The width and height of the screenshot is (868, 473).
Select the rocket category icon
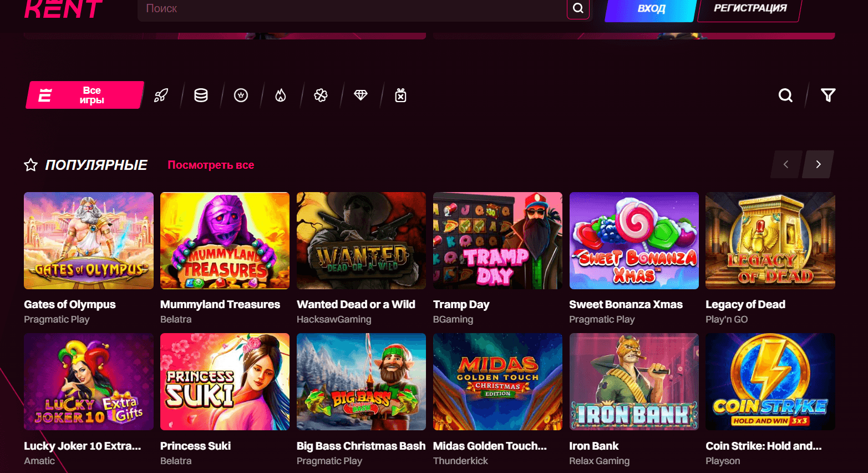[161, 95]
